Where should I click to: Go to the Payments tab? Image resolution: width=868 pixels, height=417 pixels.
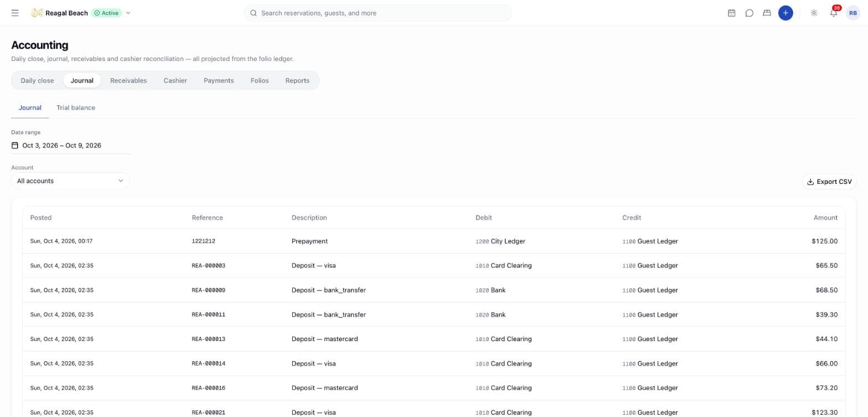(219, 80)
